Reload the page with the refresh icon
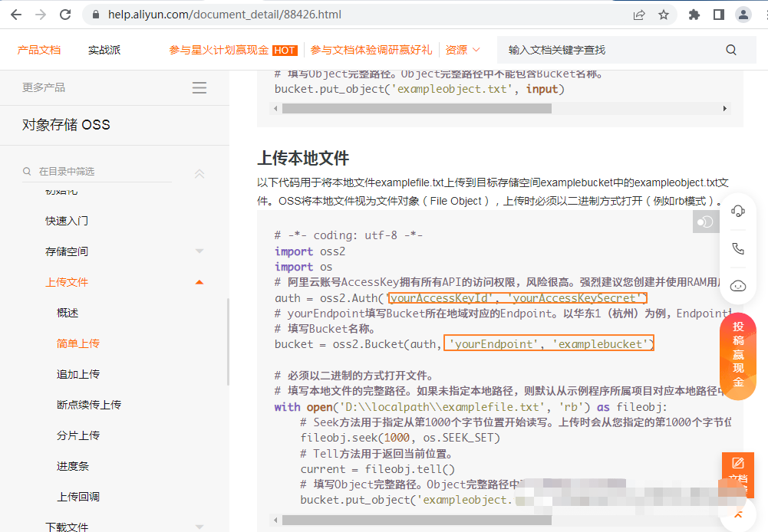768x532 pixels. point(65,15)
